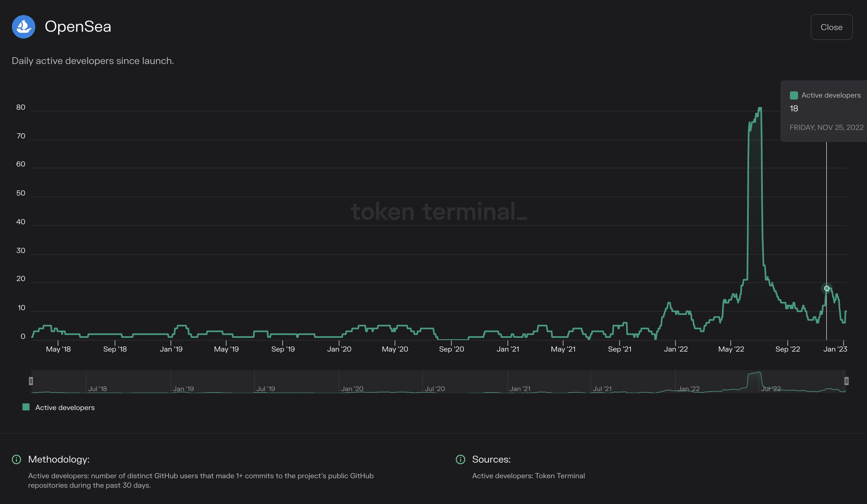Click the Jan '23 x-axis label
This screenshot has height=504, width=867.
coord(835,349)
